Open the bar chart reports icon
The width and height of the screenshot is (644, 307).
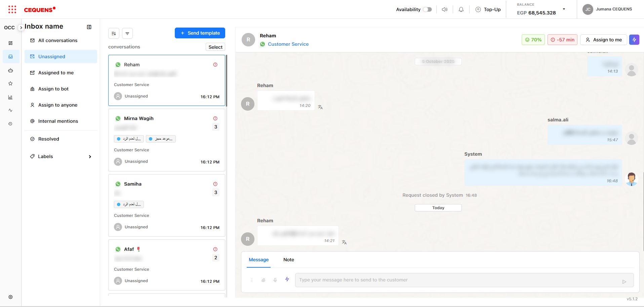coord(10,97)
